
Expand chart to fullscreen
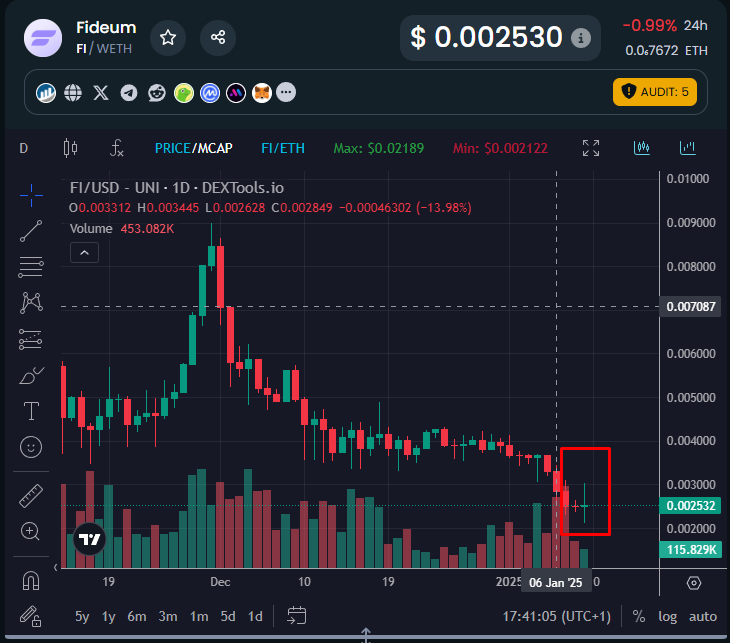591,148
